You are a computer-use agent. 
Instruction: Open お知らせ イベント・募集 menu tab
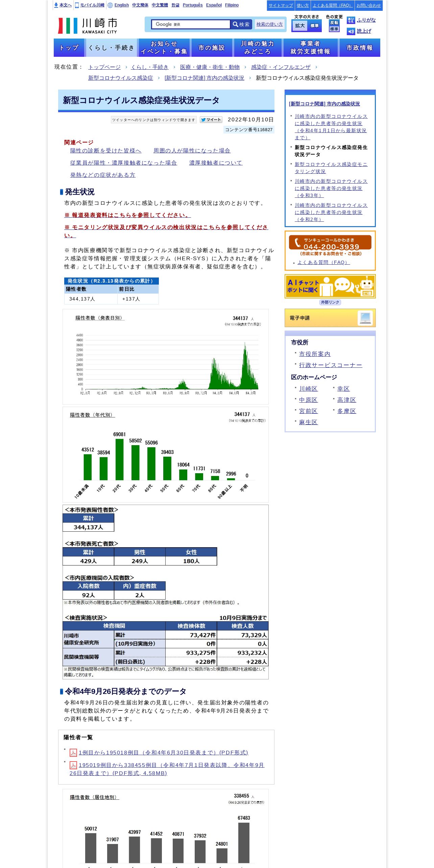click(164, 48)
